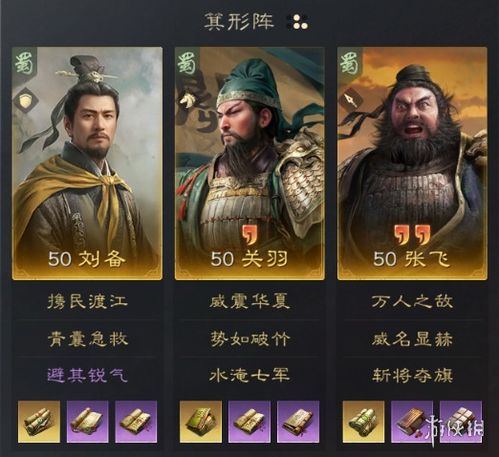This screenshot has width=499, height=457.
Task: Select the 万人之敌 skill
Action: coord(412,301)
